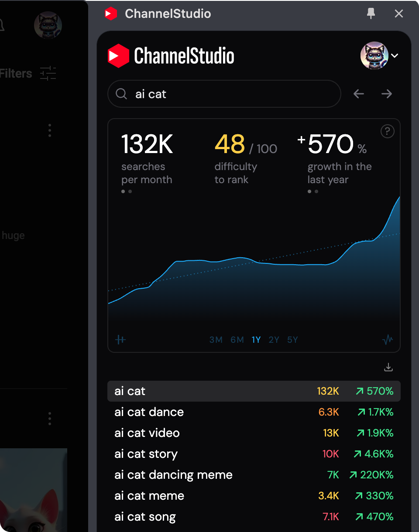Screen dimensions: 419x532
Task: Click the white cat video thumbnail in background
Action: pos(34,490)
